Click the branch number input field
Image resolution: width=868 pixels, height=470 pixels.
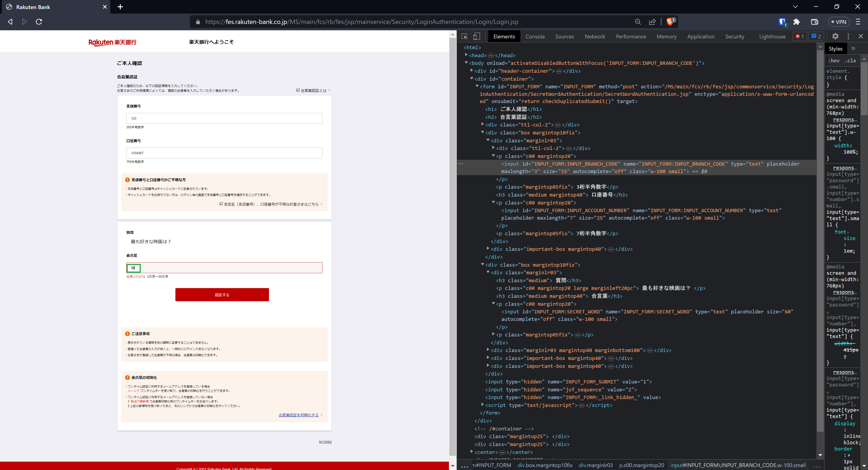pyautogui.click(x=224, y=118)
